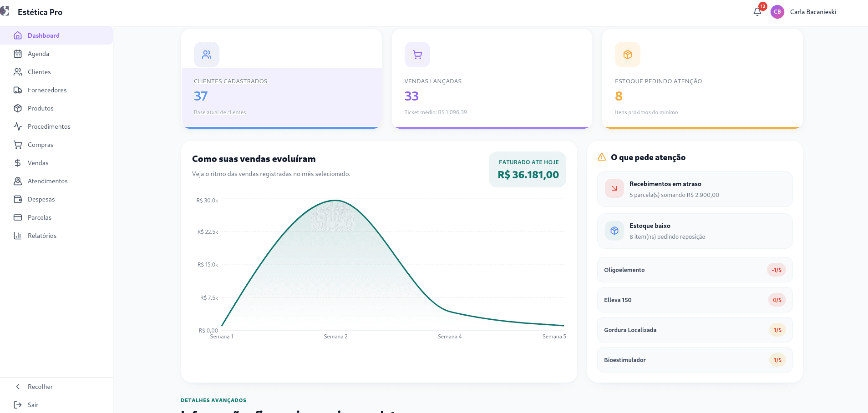Screen dimensions: 868x413
Task: Open the Parcelas section
Action: click(x=56, y=217)
